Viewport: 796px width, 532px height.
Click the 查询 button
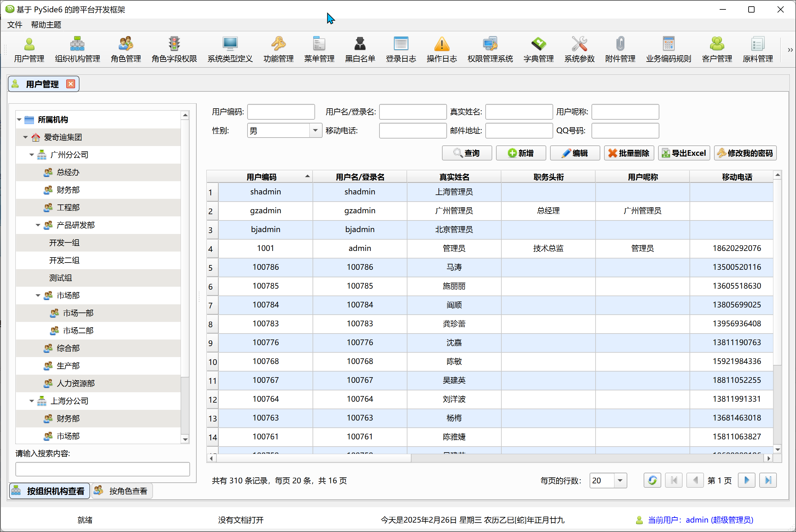(466, 153)
